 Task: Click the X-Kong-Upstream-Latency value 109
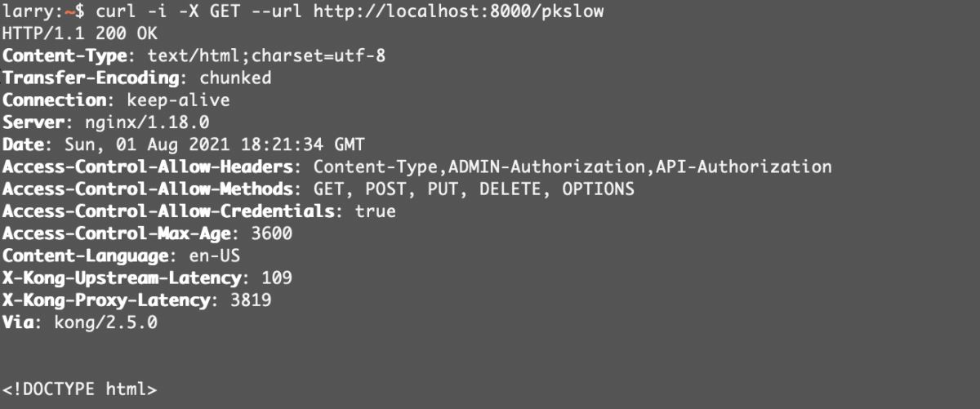(276, 278)
